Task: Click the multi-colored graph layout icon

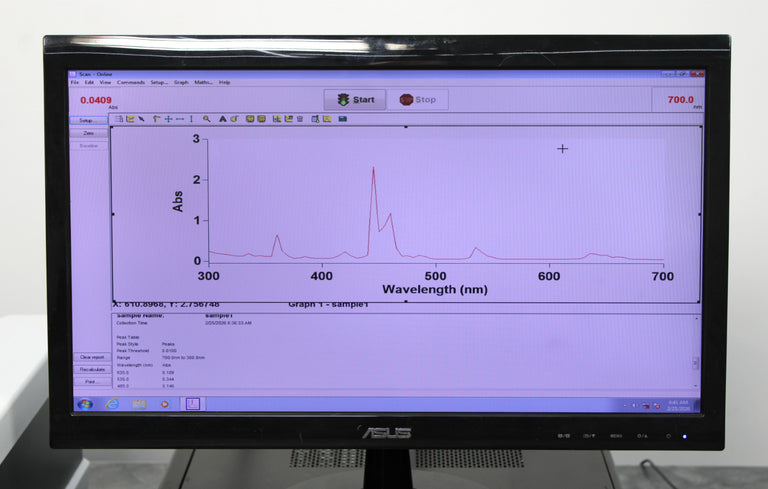Action: (277, 119)
